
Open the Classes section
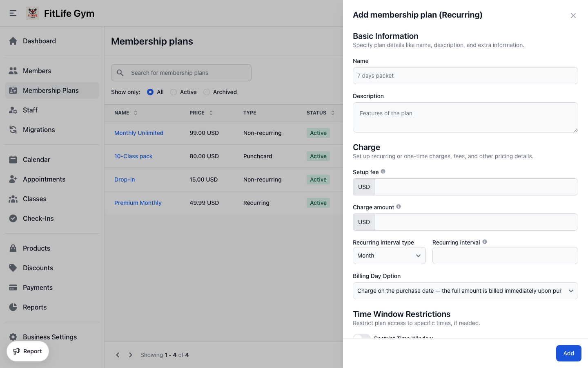click(x=34, y=199)
